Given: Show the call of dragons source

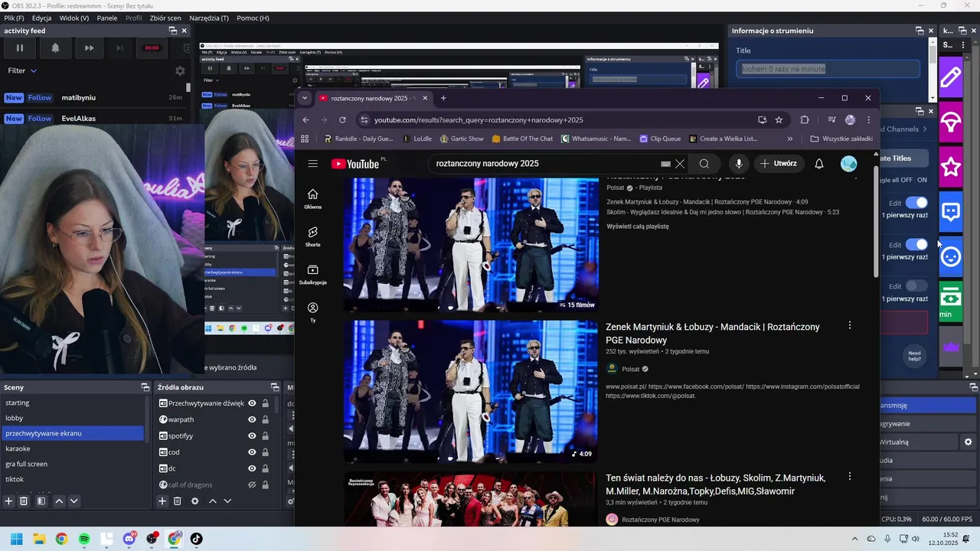Looking at the screenshot, I should 252,484.
